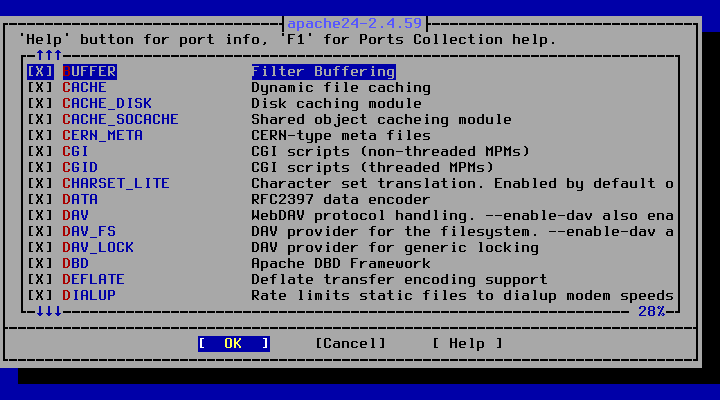Toggle the DIALUP checkbox
720x400 pixels.
[x=40, y=295]
